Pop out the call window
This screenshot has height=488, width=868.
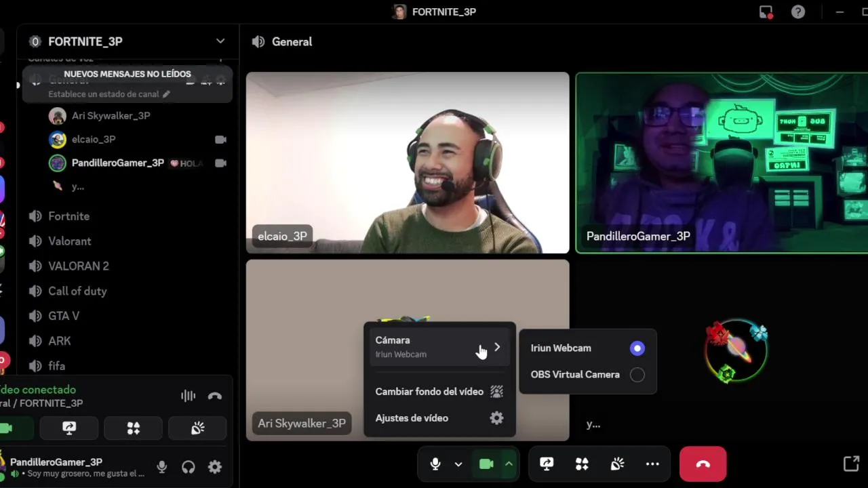[851, 464]
